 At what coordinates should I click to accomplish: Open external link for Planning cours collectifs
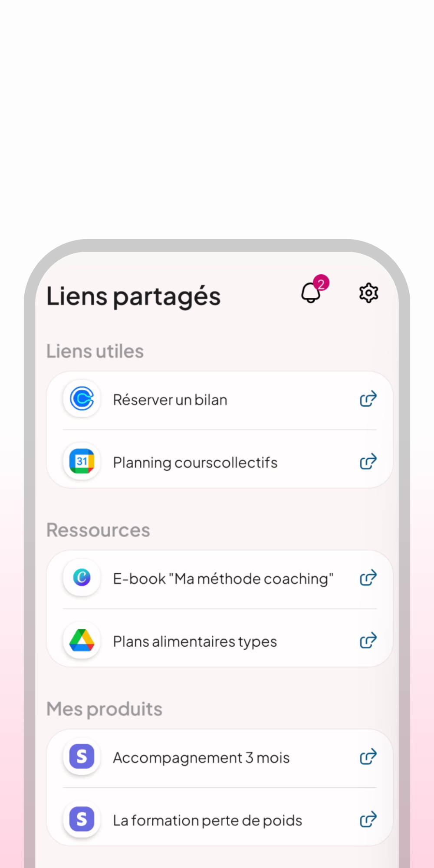coord(368,461)
